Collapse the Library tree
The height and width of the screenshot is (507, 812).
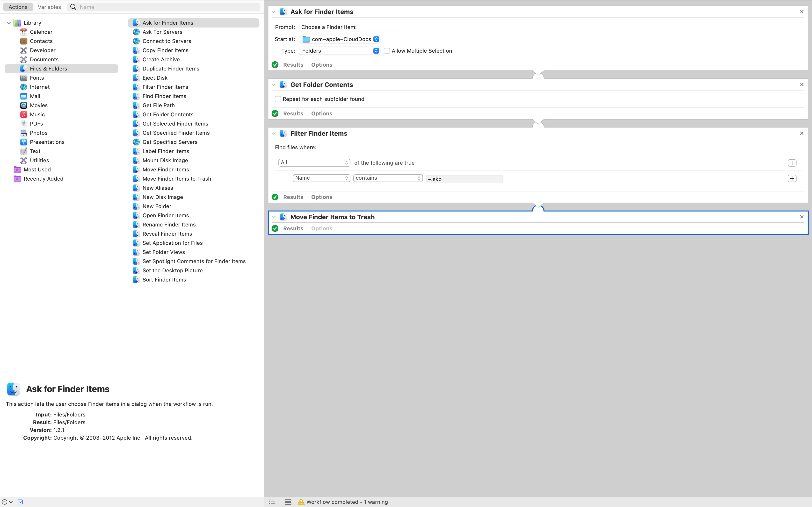click(x=9, y=23)
